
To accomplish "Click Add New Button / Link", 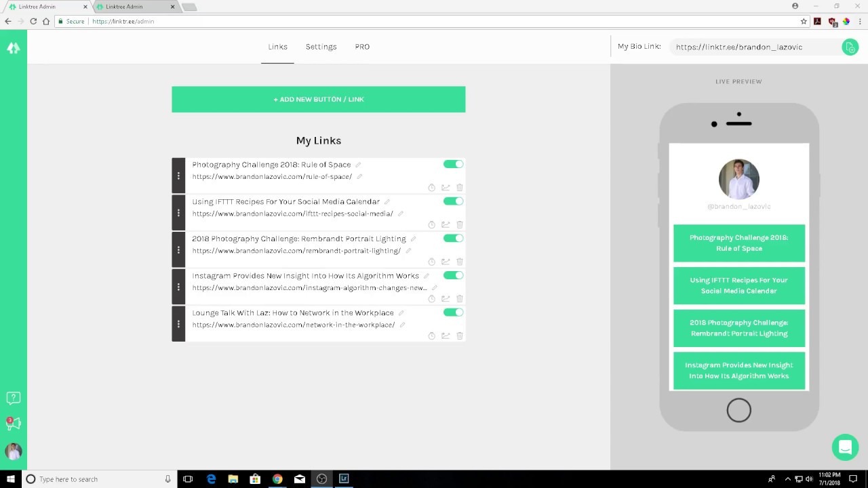I will tap(319, 99).
